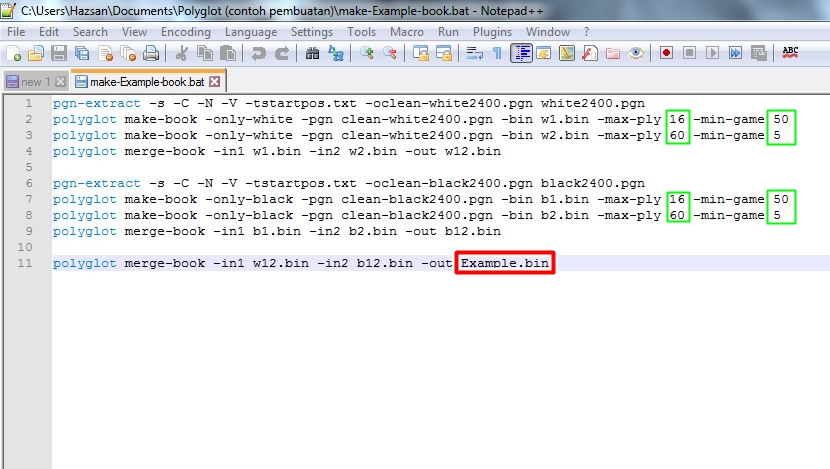Click the New file toolbar icon
Screen dimensions: 830x469
[14, 53]
